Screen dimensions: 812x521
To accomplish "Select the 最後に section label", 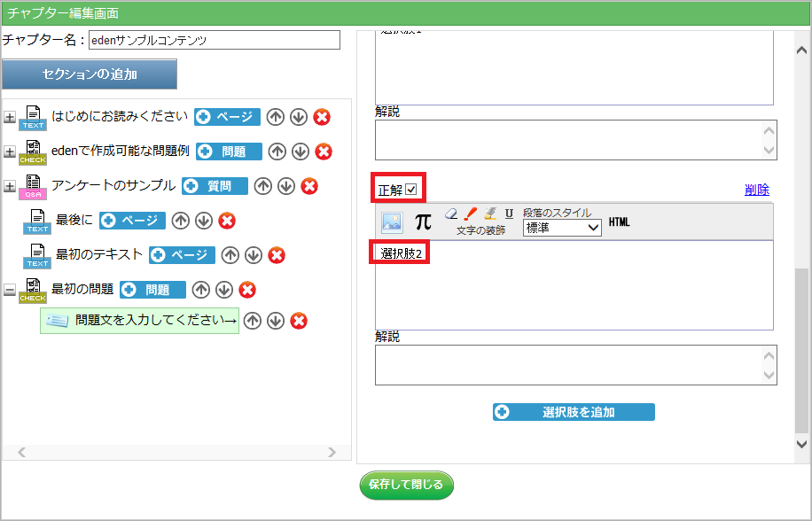I will (x=74, y=220).
